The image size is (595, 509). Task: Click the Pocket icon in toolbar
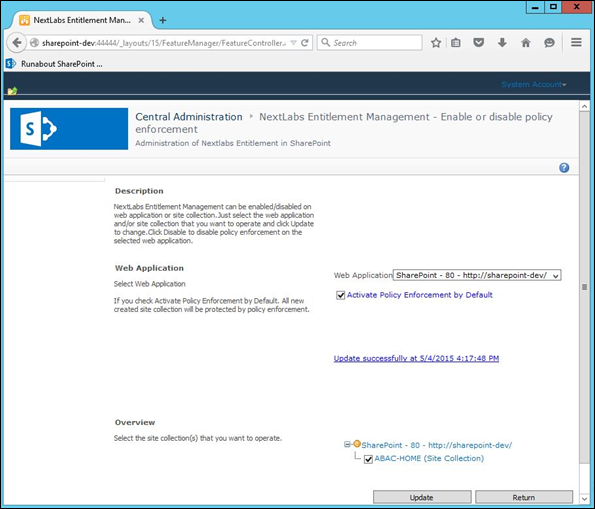479,43
